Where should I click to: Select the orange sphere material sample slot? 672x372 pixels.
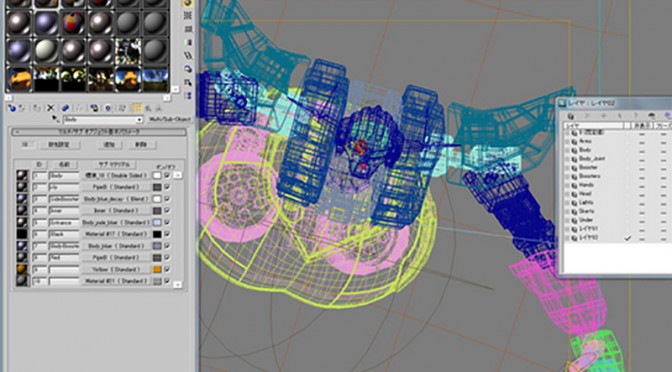click(x=19, y=79)
